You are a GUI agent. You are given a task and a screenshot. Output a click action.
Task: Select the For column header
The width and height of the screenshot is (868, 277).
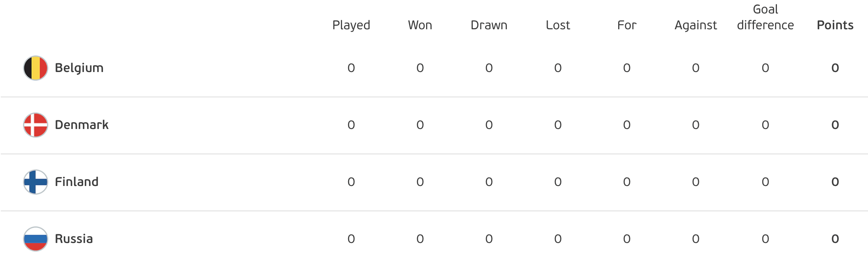point(627,25)
